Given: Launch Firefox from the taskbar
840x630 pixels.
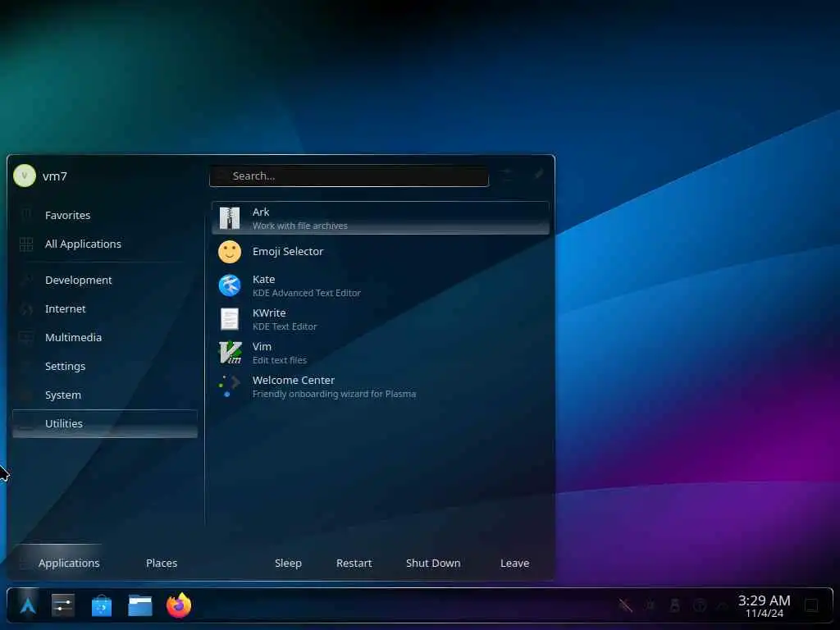Looking at the screenshot, I should pos(179,606).
